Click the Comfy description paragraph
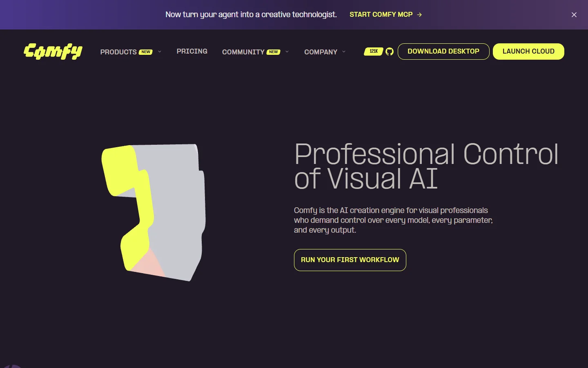Image resolution: width=588 pixels, height=368 pixels. [393, 220]
